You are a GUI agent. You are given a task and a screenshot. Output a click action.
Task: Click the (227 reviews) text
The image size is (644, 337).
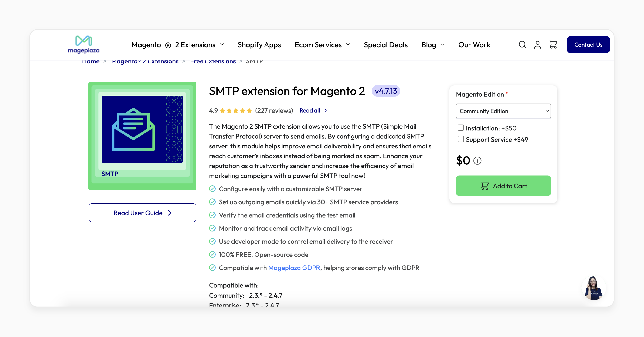click(x=274, y=111)
